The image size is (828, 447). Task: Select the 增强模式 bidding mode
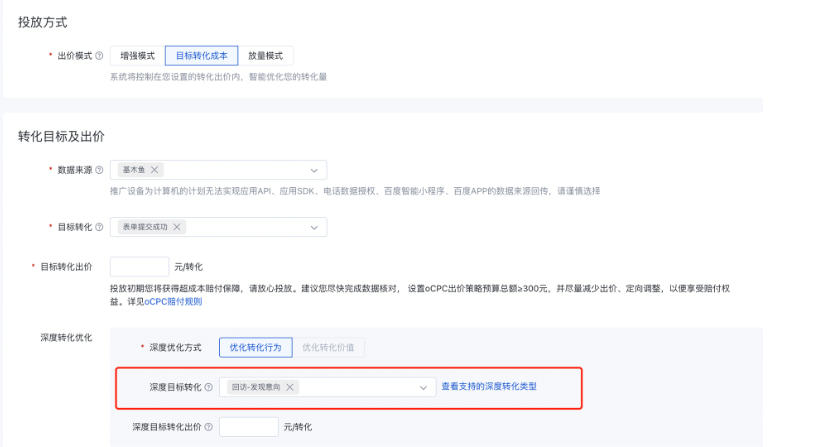(x=137, y=55)
